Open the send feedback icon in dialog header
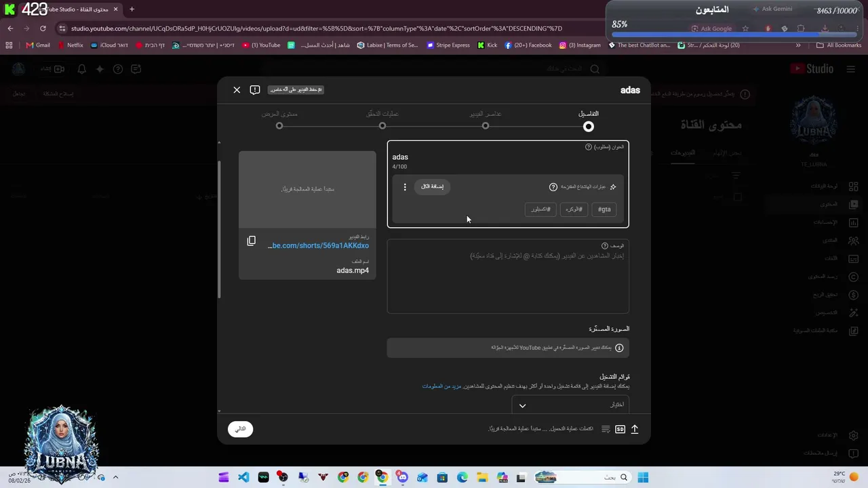Screen dimensions: 868x488 coord(255,89)
